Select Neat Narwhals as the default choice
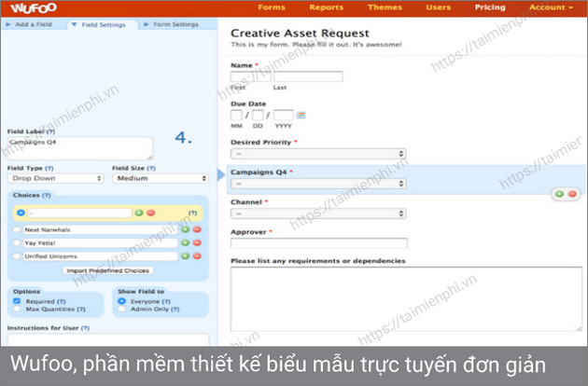The height and width of the screenshot is (386, 588). (17, 229)
